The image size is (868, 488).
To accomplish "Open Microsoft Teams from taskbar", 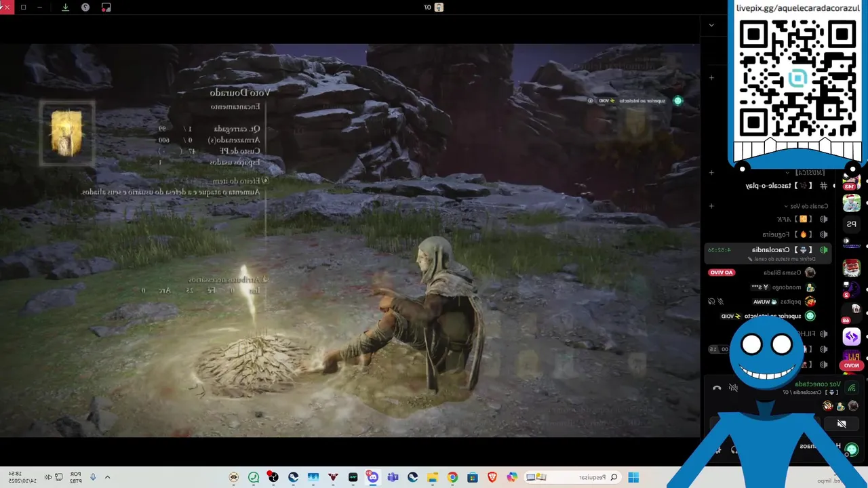I will 393,477.
